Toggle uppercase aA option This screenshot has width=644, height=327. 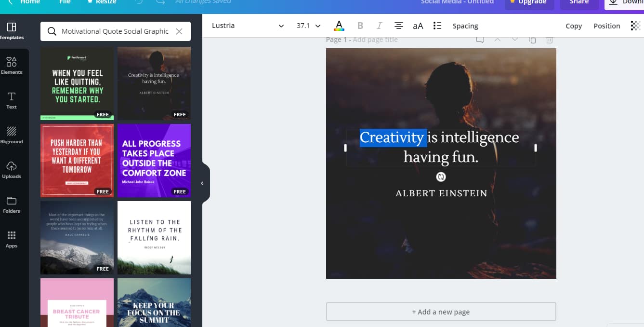[418, 26]
